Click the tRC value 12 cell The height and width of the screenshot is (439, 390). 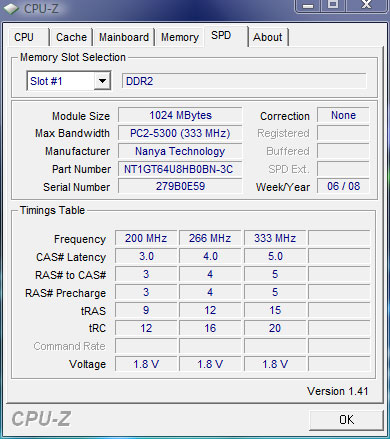(146, 328)
